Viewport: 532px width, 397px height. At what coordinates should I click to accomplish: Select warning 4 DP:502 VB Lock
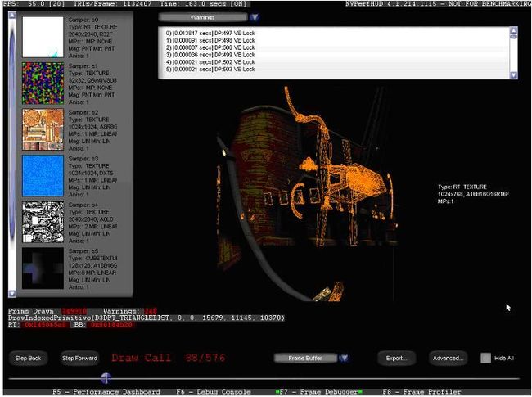(x=210, y=61)
